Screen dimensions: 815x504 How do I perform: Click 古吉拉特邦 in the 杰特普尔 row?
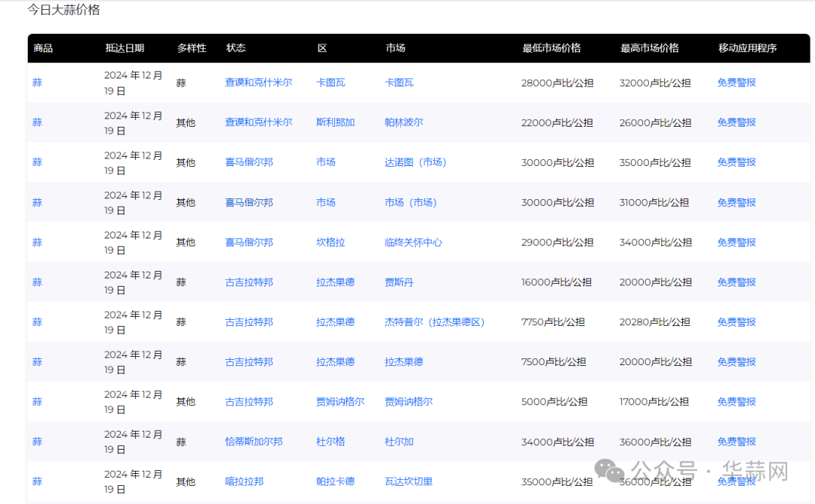click(249, 322)
